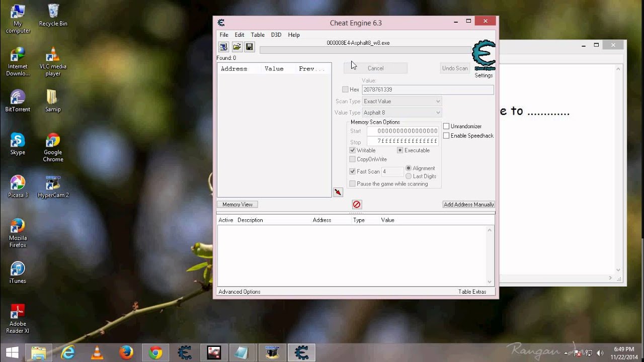Click the Stop address field

tap(403, 141)
